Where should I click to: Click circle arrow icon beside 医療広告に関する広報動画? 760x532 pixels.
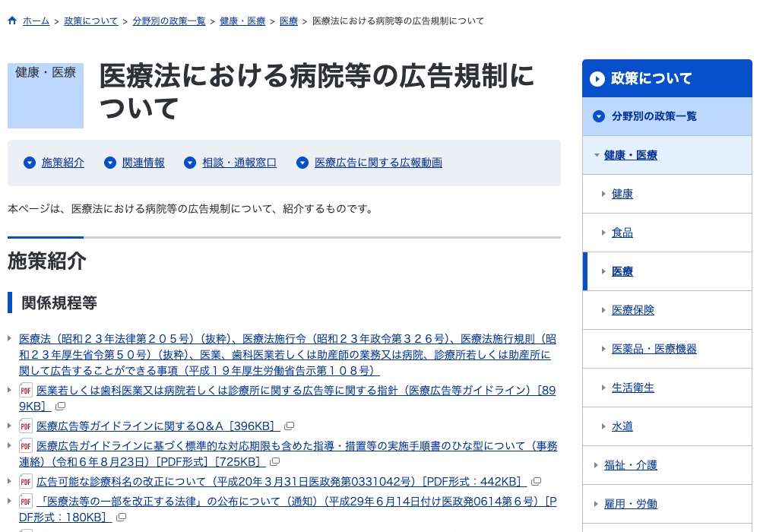pyautogui.click(x=302, y=163)
